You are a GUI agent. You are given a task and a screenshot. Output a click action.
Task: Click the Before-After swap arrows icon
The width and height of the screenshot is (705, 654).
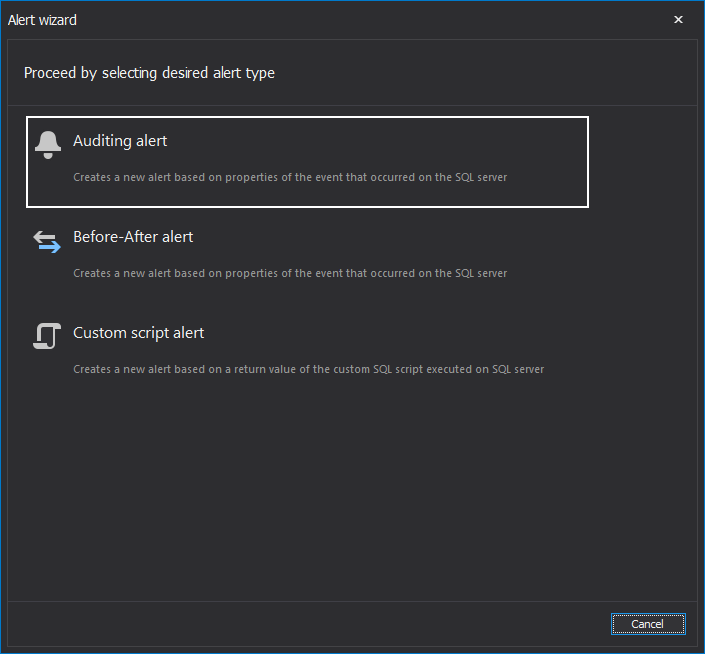pos(47,242)
